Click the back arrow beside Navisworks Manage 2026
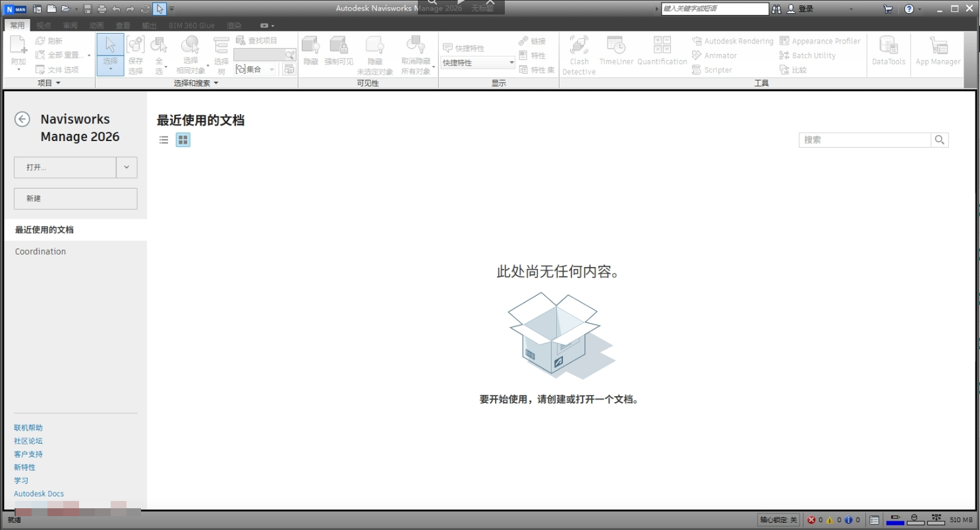The width and height of the screenshot is (980, 530). [x=22, y=119]
